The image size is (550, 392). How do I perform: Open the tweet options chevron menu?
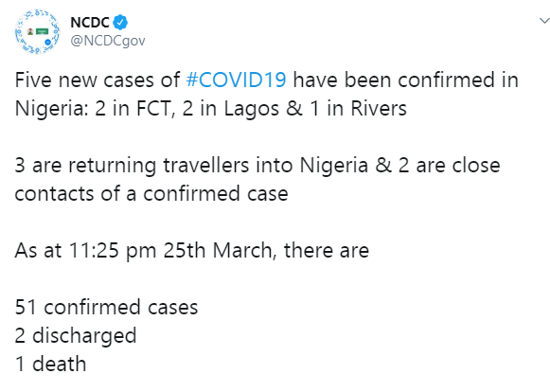[544, 21]
